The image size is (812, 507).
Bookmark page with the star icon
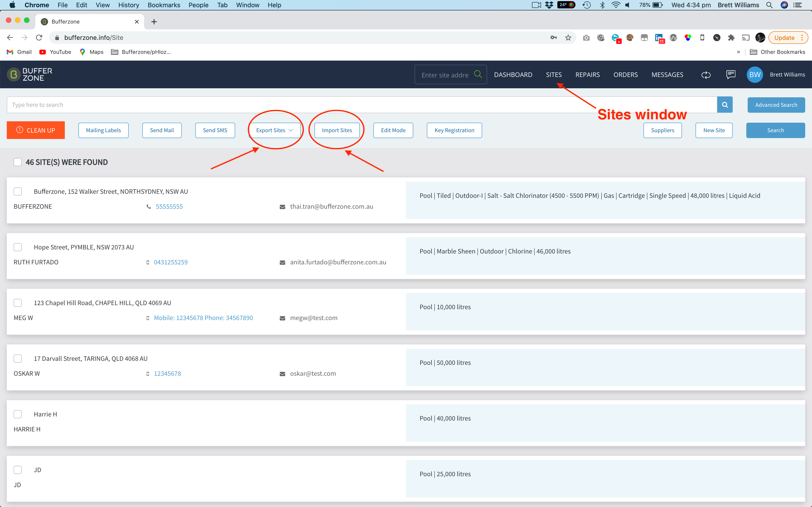coord(568,38)
